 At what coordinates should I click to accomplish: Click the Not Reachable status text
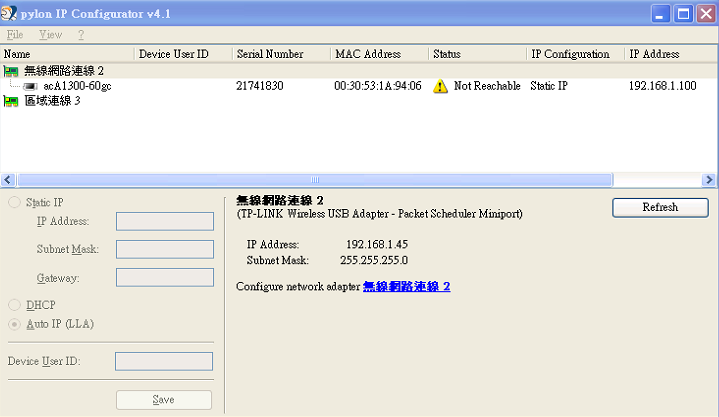(x=487, y=86)
